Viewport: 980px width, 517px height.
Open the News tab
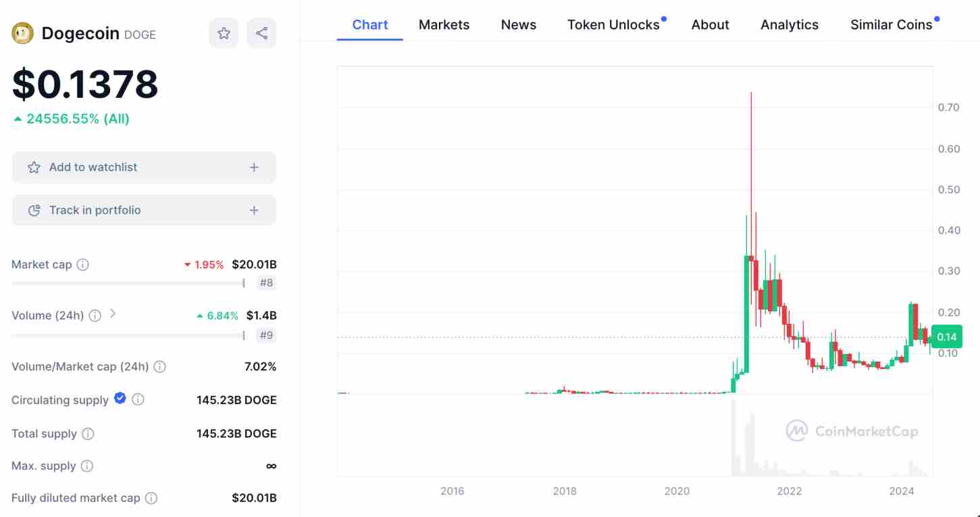(x=519, y=25)
